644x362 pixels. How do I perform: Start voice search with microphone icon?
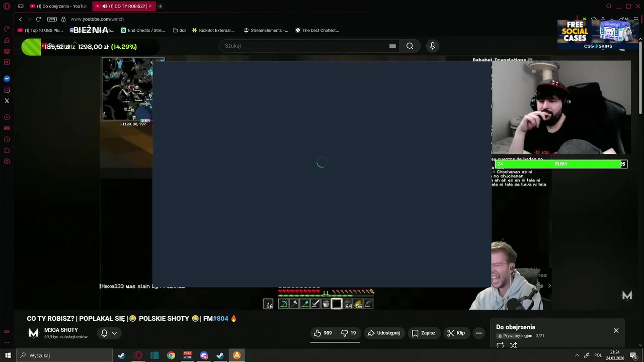pos(432,46)
